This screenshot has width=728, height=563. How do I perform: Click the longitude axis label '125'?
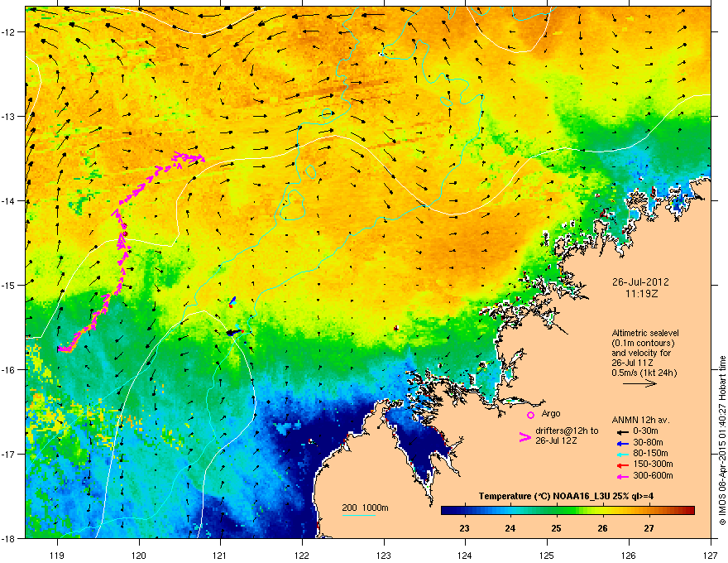548,555
